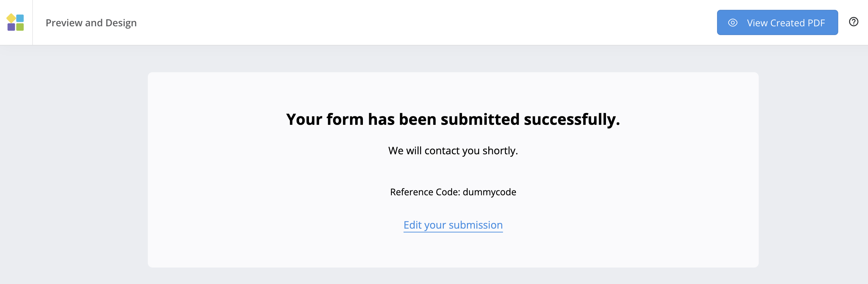Click the word Preview in header title
The width and height of the screenshot is (868, 284).
tap(64, 23)
